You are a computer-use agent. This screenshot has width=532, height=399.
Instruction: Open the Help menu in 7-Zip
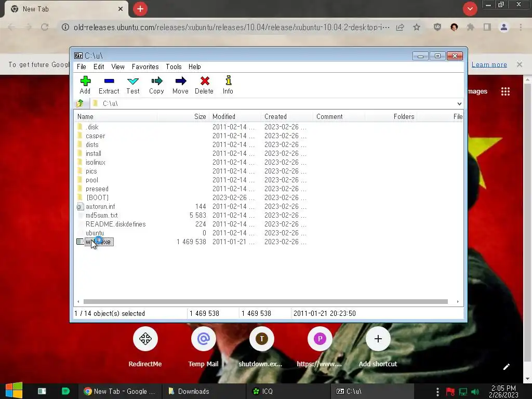click(195, 67)
